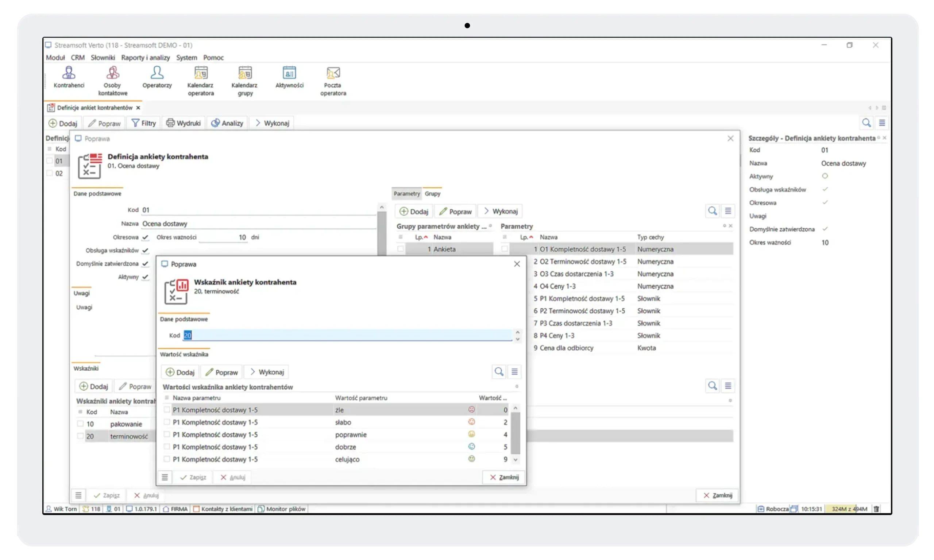Toggle the Okresowa checkbox
934x560 pixels.
click(x=146, y=237)
